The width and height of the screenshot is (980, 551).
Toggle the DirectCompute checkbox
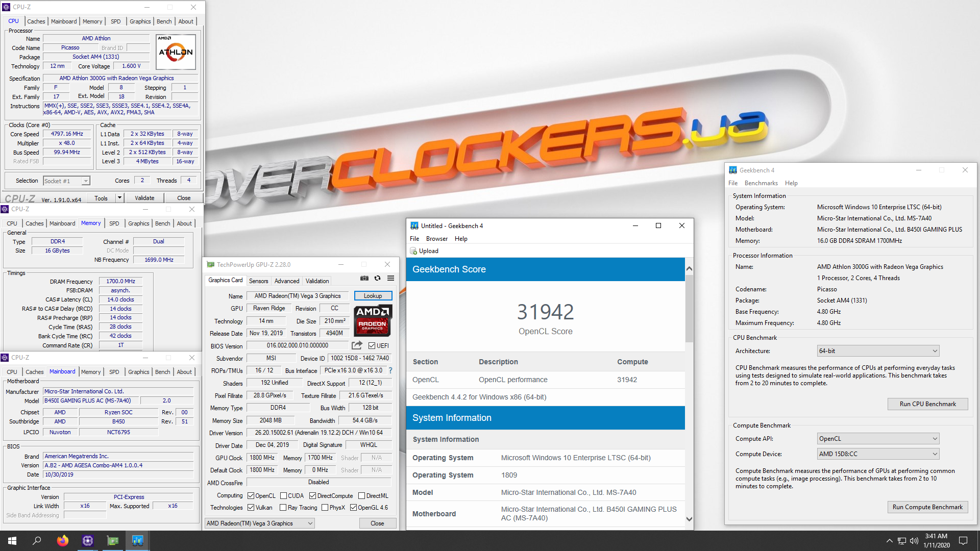[312, 495]
